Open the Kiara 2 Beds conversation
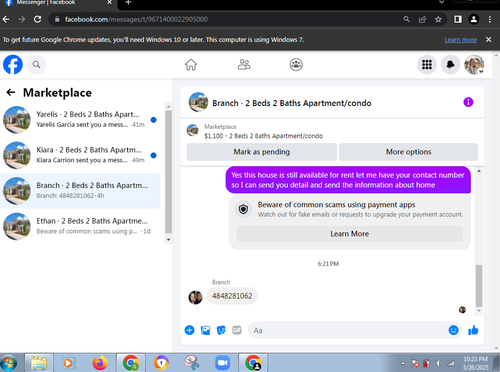The image size is (500, 372). tap(80, 155)
